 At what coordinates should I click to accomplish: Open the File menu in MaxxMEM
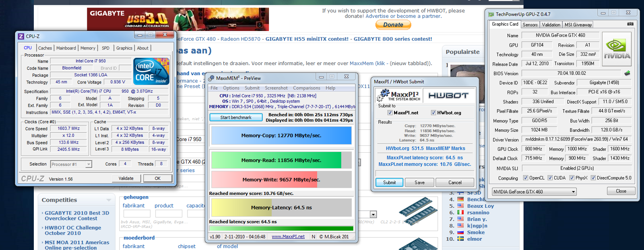(214, 88)
